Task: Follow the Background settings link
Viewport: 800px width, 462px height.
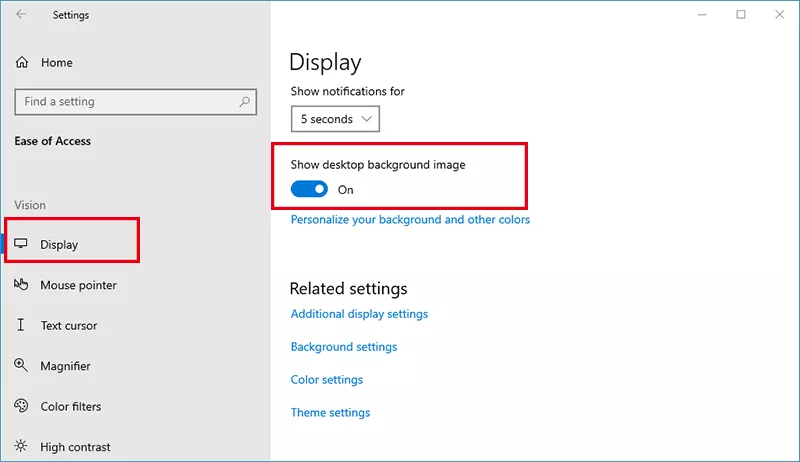Action: point(344,347)
